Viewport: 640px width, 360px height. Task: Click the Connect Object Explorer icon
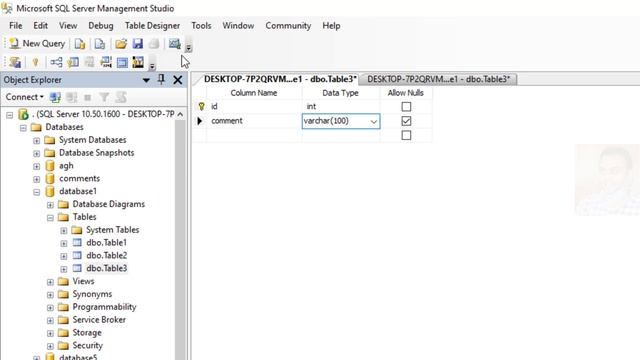(55, 97)
